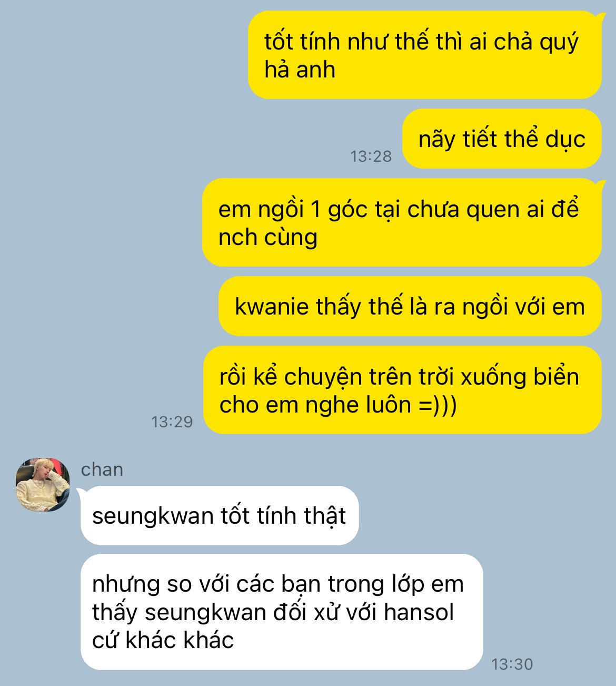Tap the sender name chan
The height and width of the screenshot is (686, 616).
point(102,469)
